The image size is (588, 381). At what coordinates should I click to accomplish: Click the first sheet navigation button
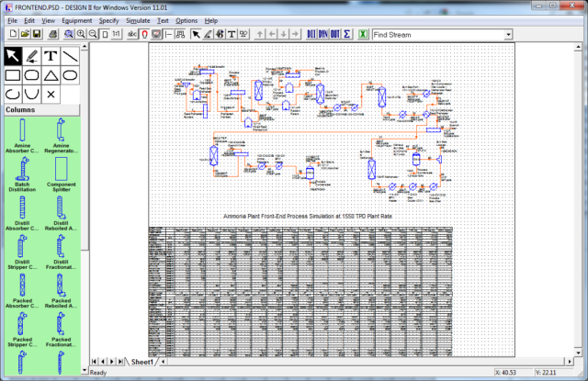click(x=94, y=362)
